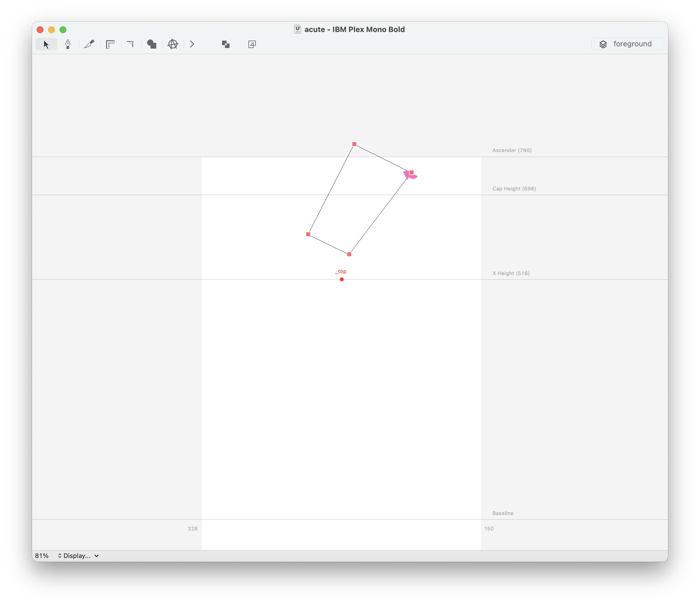Click the Ascender (780) label

click(x=512, y=150)
